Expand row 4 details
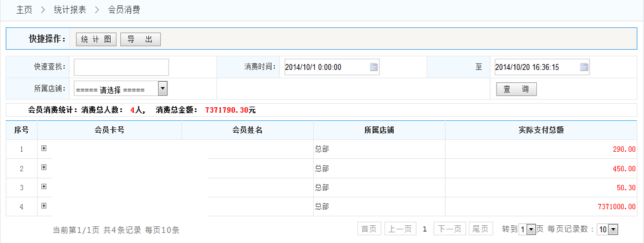This screenshot has width=644, height=243. [x=44, y=205]
